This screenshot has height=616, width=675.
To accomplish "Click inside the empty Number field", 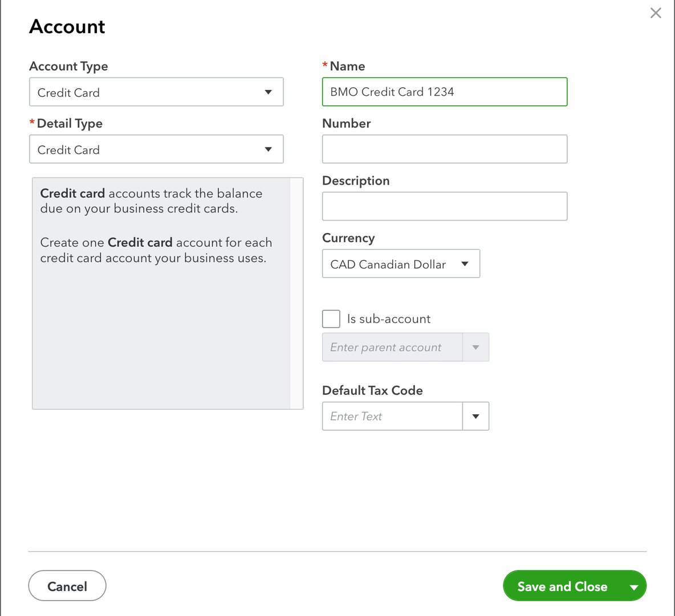I will 445,149.
